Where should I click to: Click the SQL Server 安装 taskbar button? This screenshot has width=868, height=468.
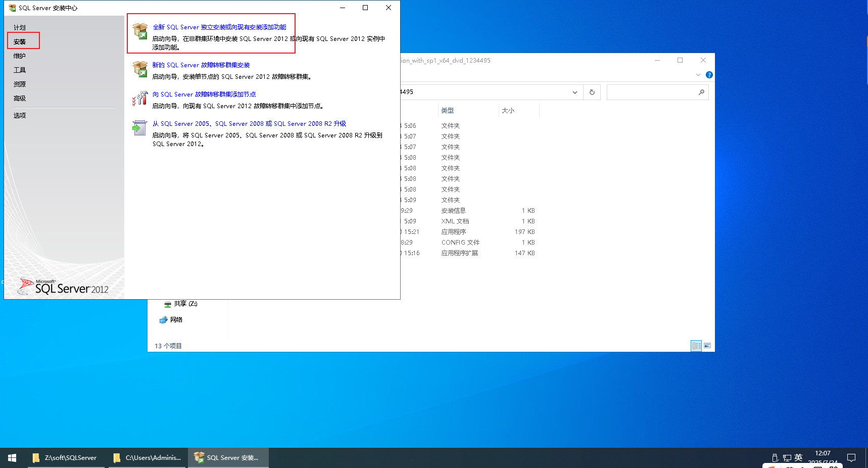click(x=228, y=458)
